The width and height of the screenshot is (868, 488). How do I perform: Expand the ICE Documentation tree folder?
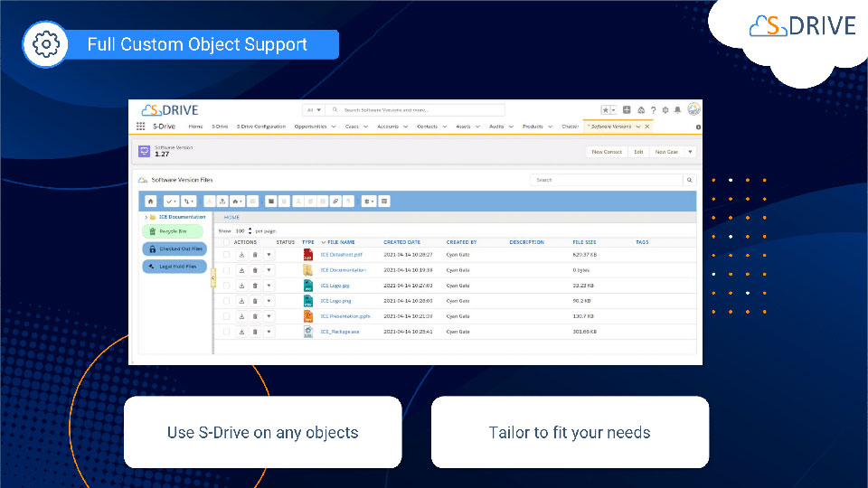point(146,218)
